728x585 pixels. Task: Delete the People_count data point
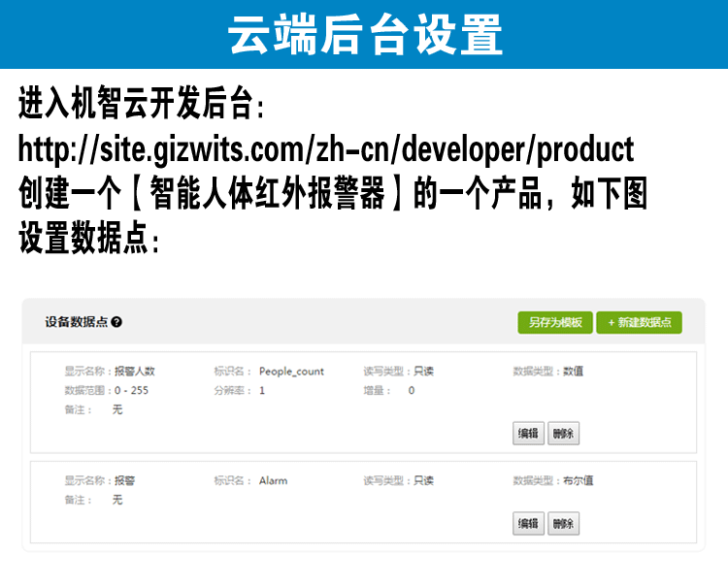click(x=563, y=434)
